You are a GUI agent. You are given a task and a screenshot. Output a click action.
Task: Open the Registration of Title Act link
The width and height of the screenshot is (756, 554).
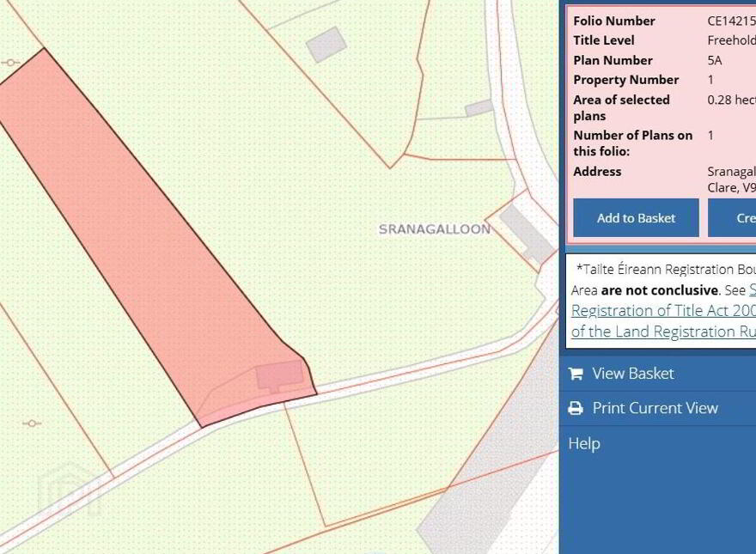click(x=663, y=311)
